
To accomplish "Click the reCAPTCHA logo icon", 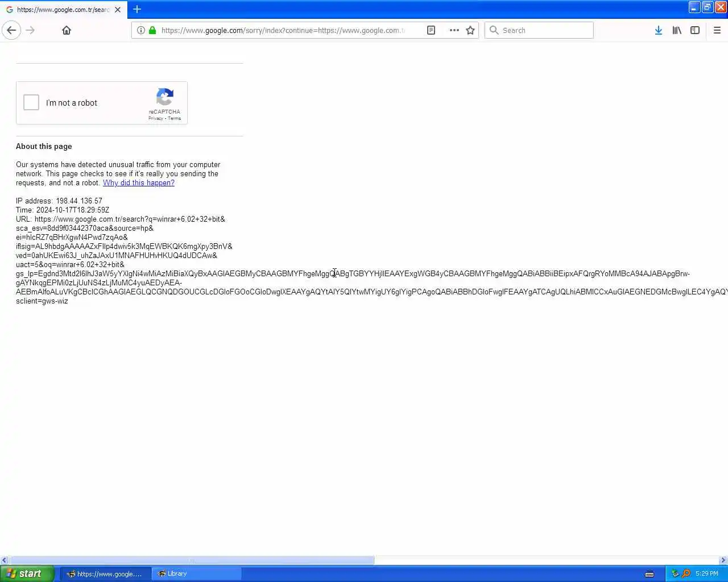I will pyautogui.click(x=165, y=97).
